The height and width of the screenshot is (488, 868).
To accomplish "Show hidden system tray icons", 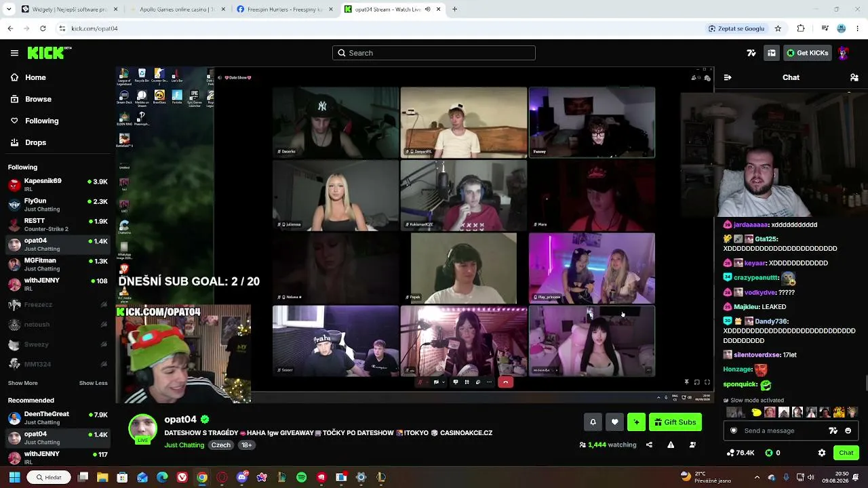I will tap(757, 477).
